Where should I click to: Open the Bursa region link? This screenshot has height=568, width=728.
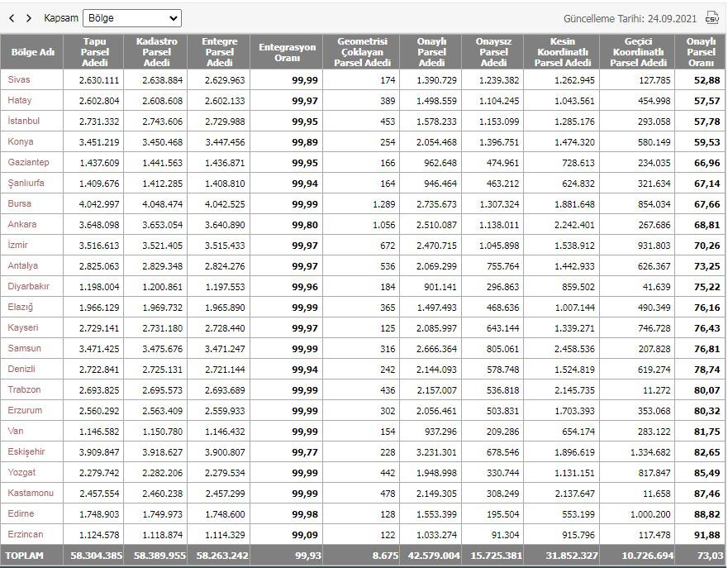coord(20,203)
